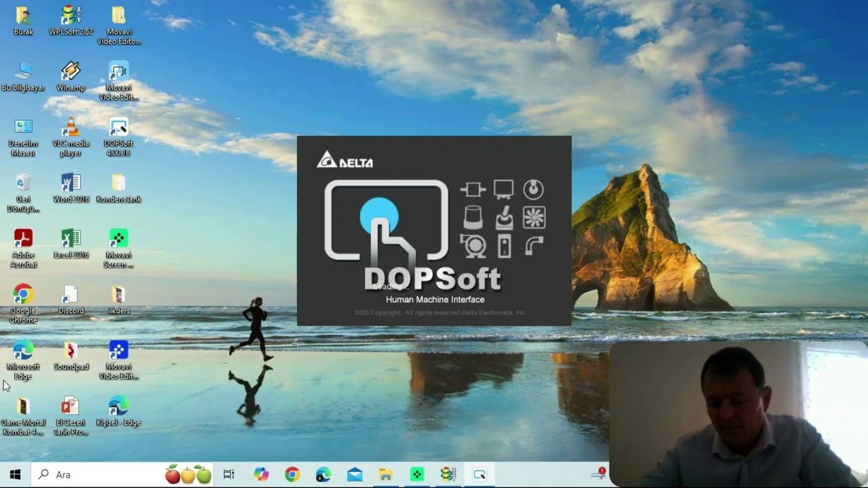Open the Windows Start menu
Viewport: 868px width, 488px height.
(x=15, y=474)
